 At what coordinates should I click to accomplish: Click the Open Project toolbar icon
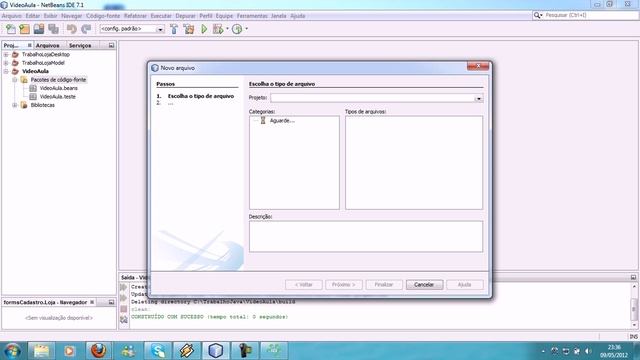coord(39,29)
